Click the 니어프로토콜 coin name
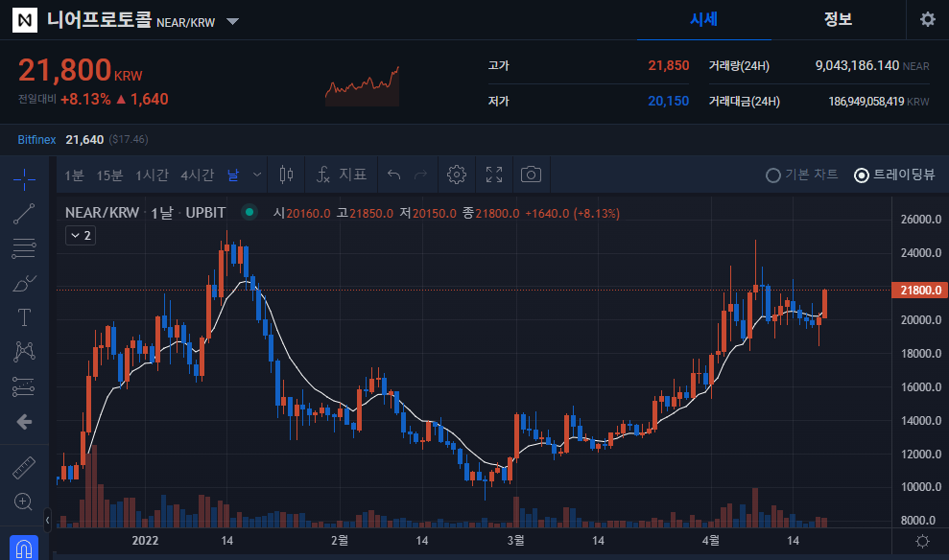Image resolution: width=949 pixels, height=560 pixels. click(99, 19)
